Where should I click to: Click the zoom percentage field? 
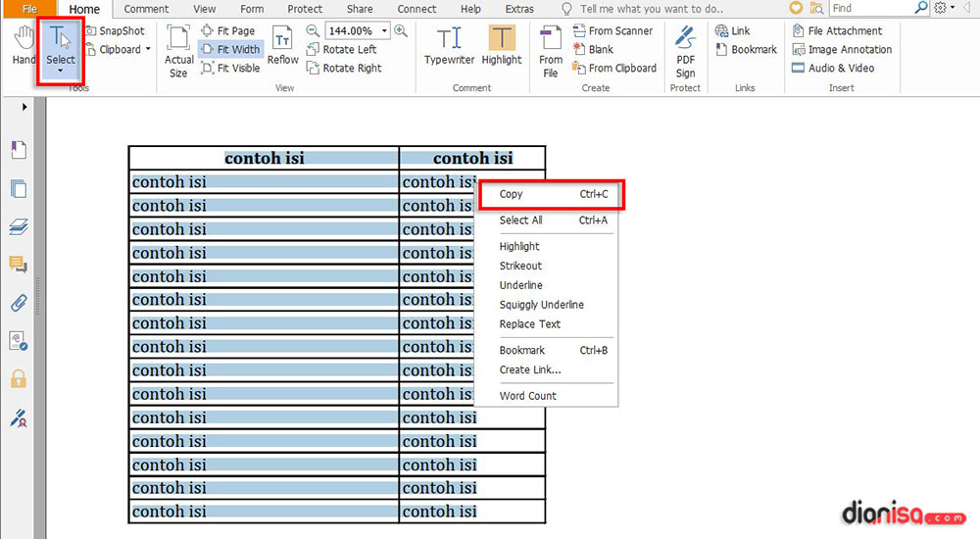(x=351, y=30)
